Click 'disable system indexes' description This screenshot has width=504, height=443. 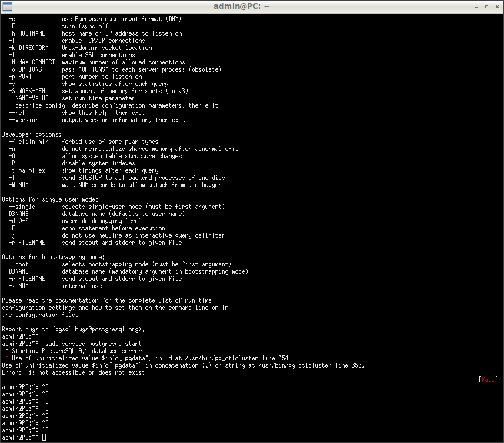click(98, 163)
